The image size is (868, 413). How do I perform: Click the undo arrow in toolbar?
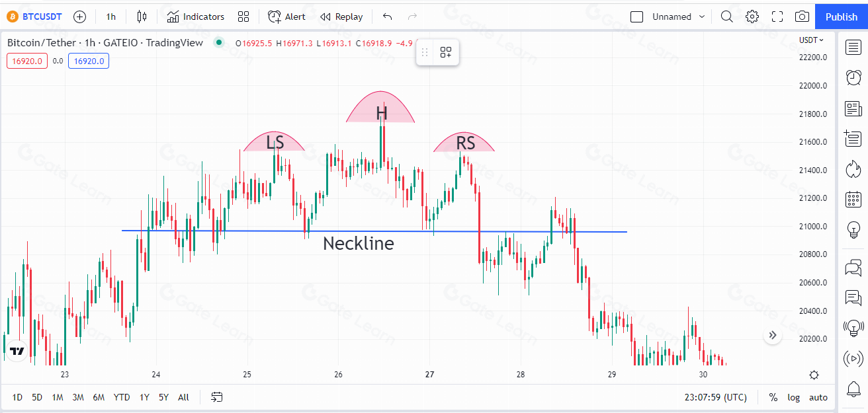[x=387, y=17]
